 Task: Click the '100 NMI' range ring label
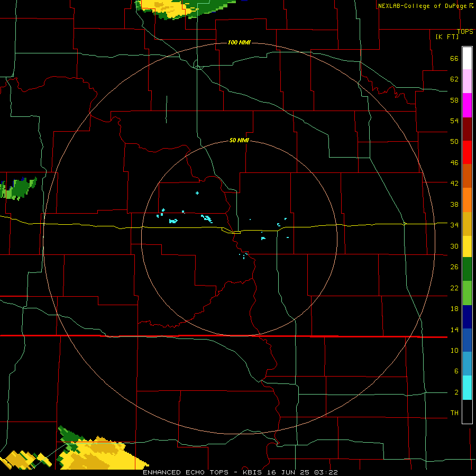(239, 42)
